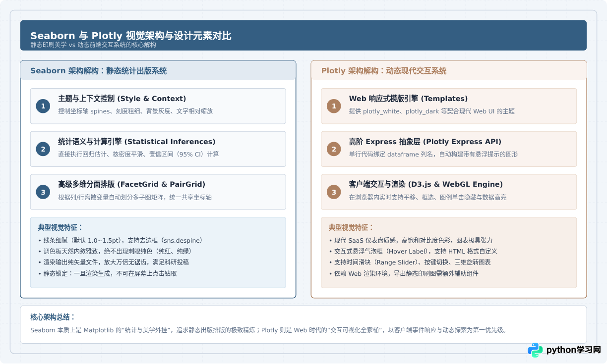
Task: Click the heading "核心架构总结"
Action: pos(53,317)
